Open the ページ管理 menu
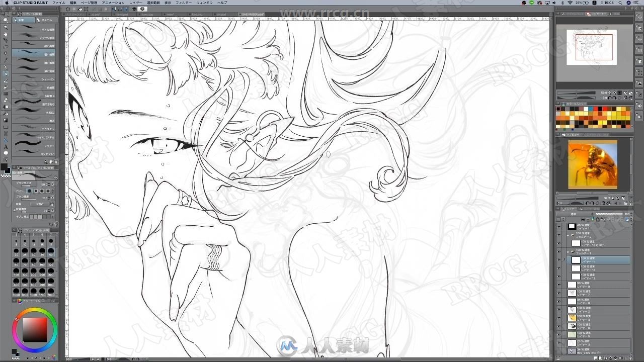This screenshot has height=362, width=644. (89, 3)
